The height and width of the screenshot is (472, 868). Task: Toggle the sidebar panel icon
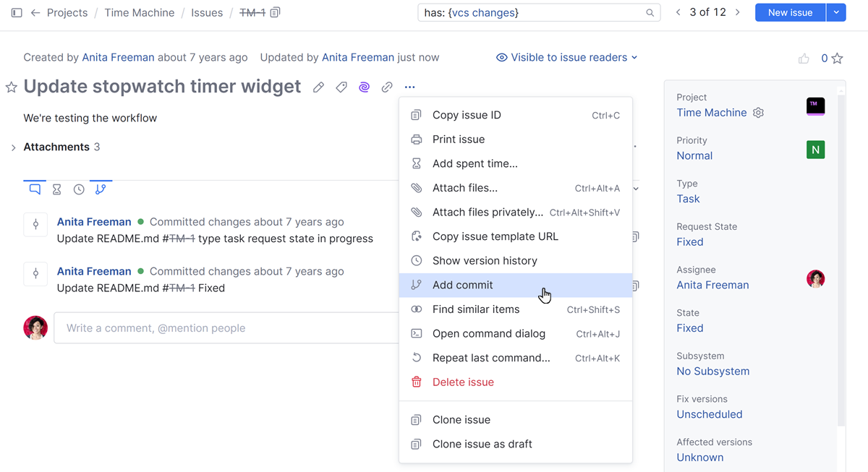17,13
